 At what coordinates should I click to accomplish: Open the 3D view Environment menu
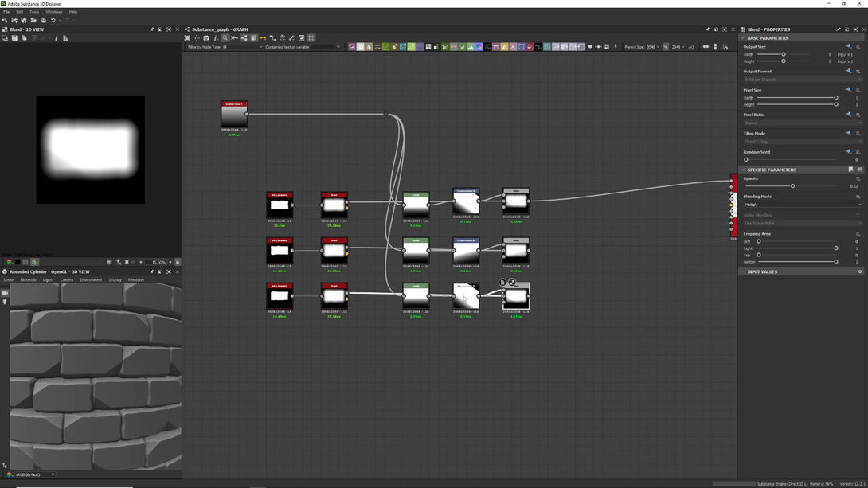click(91, 280)
